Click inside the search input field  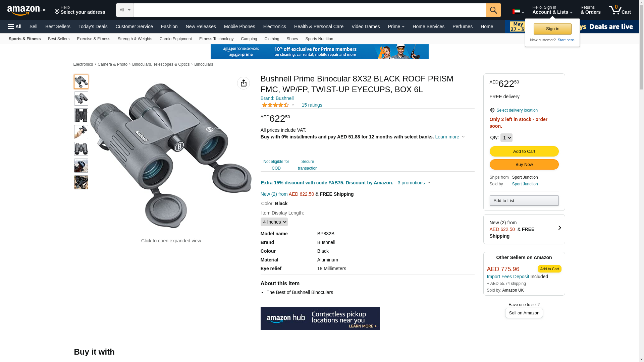309,10
